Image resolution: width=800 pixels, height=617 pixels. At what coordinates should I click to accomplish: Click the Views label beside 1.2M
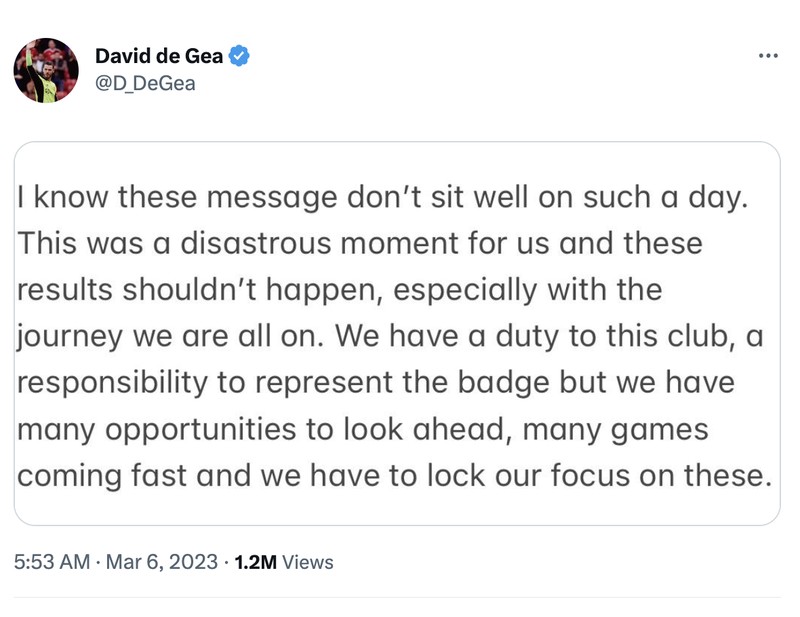pos(308,562)
